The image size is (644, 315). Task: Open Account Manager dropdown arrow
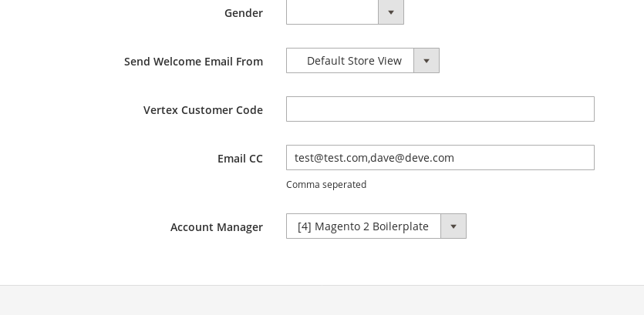coord(453,226)
